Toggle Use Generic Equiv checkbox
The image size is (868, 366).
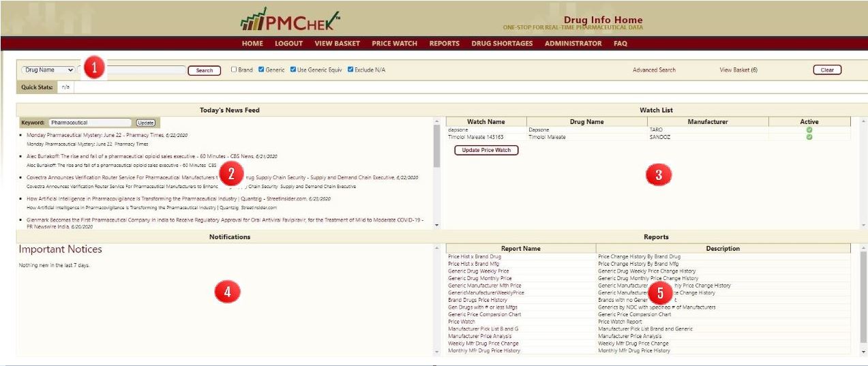point(293,70)
